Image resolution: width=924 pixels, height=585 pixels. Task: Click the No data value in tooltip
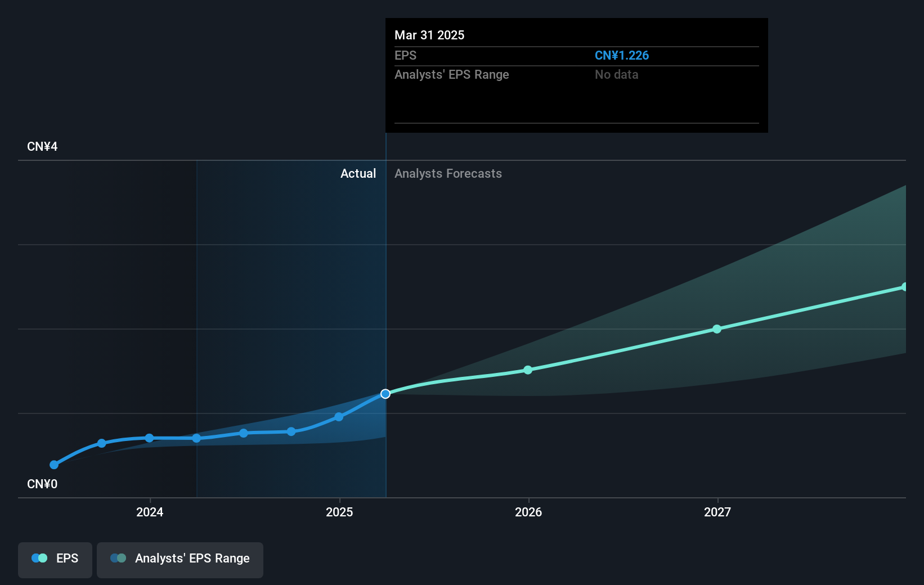pos(617,74)
